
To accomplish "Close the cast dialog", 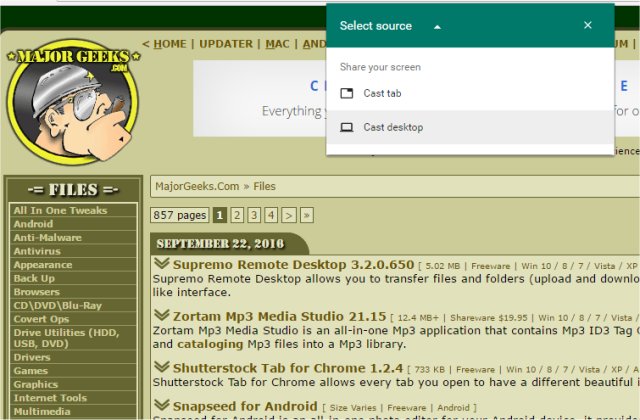I will point(588,25).
